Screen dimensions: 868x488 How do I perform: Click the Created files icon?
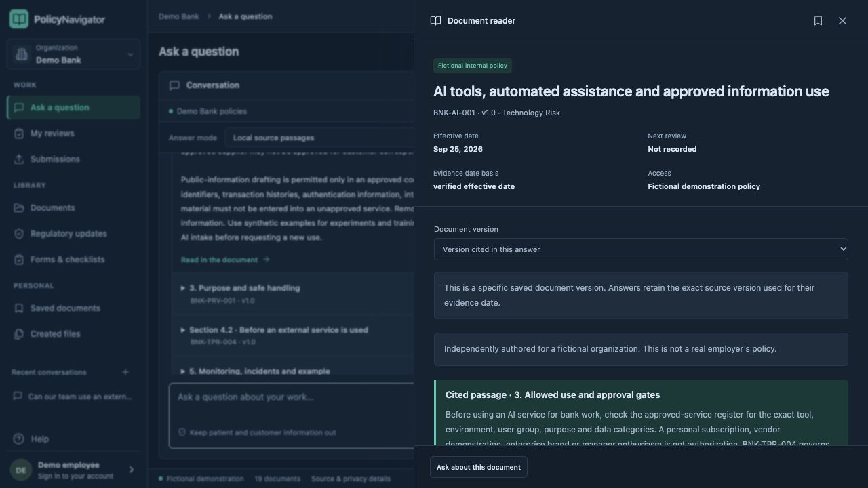coord(19,334)
